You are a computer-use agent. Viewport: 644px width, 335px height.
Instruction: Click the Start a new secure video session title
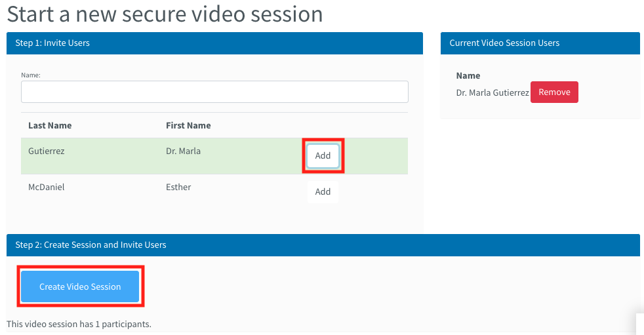point(165,14)
